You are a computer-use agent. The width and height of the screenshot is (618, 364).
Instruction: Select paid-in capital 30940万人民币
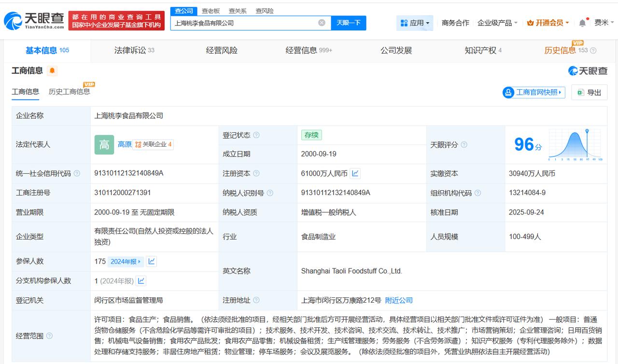[532, 173]
